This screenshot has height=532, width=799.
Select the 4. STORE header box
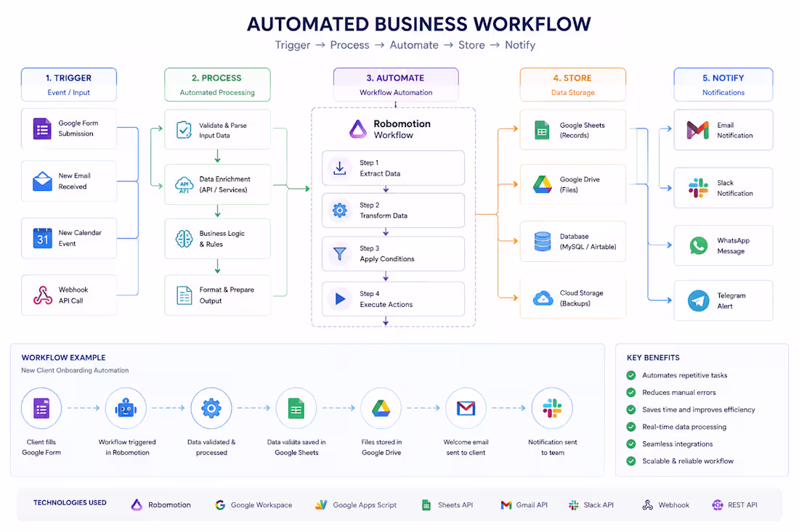coord(573,84)
